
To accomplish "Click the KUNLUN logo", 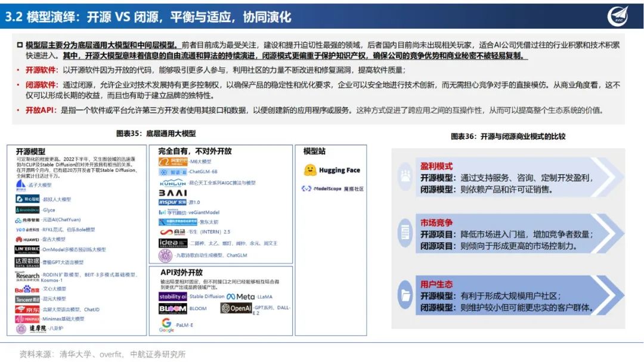I will point(173,182).
